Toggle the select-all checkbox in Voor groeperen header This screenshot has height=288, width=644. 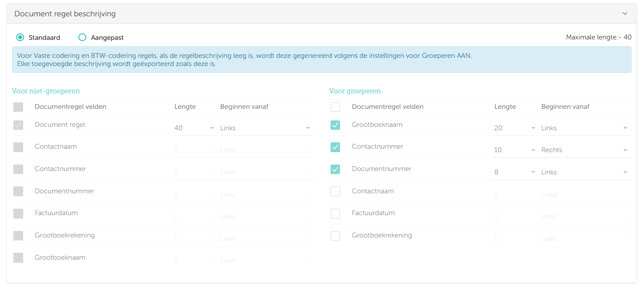pos(335,107)
